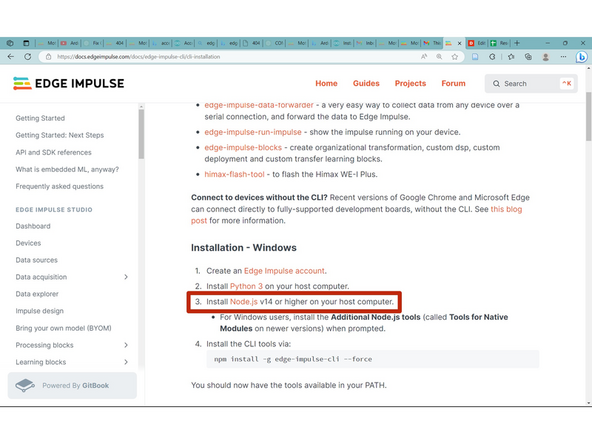The image size is (592, 444).
Task: Open the Edge Impulse account link
Action: pyautogui.click(x=284, y=271)
